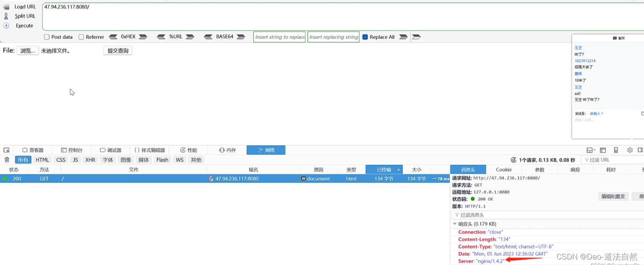
Task: Select the element picker tool in devtools
Action: pyautogui.click(x=6, y=150)
